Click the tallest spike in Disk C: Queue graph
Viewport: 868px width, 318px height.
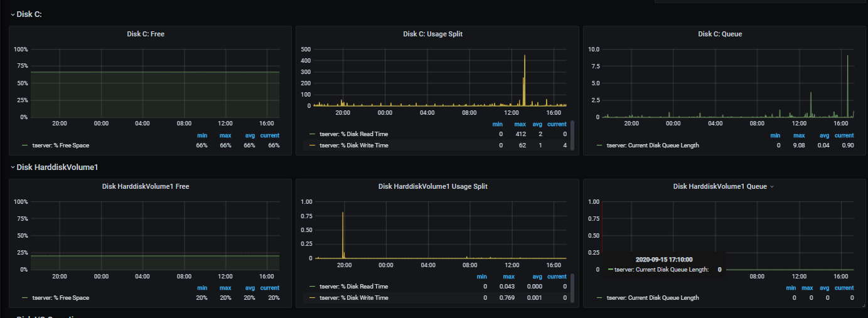tap(848, 85)
